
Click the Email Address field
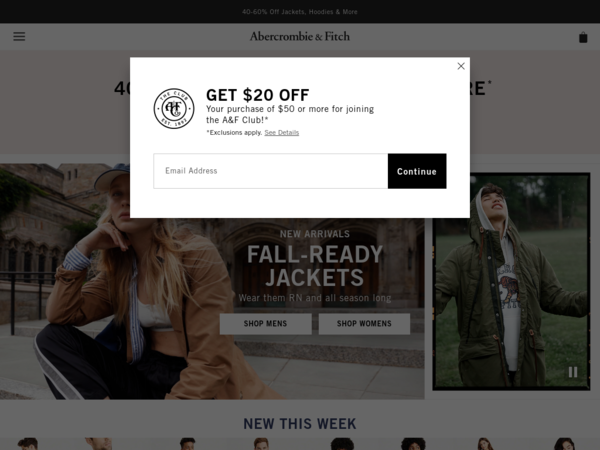[271, 171]
